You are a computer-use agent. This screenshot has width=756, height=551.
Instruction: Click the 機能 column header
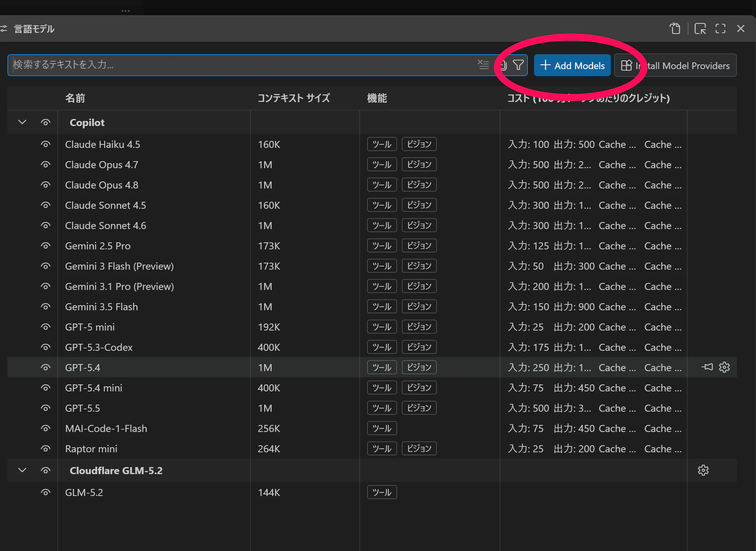(x=377, y=98)
